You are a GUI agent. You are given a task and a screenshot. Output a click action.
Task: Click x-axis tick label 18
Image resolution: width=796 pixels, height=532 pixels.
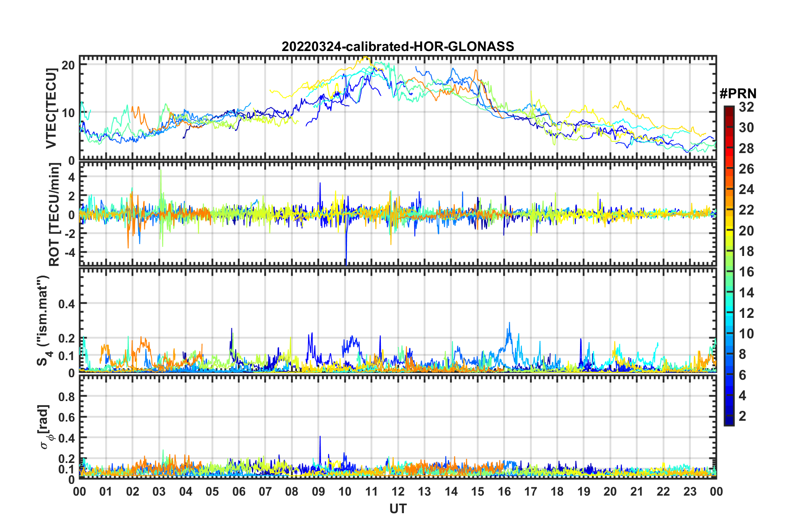pos(557,491)
